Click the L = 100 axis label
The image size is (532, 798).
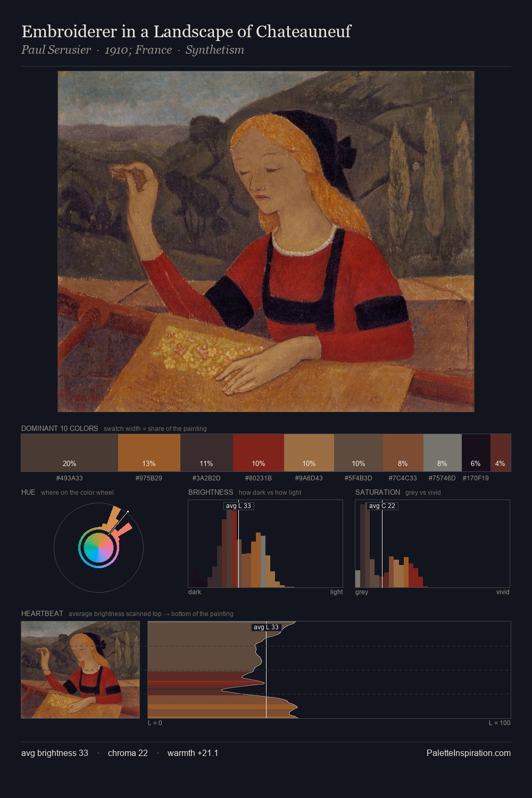500,723
